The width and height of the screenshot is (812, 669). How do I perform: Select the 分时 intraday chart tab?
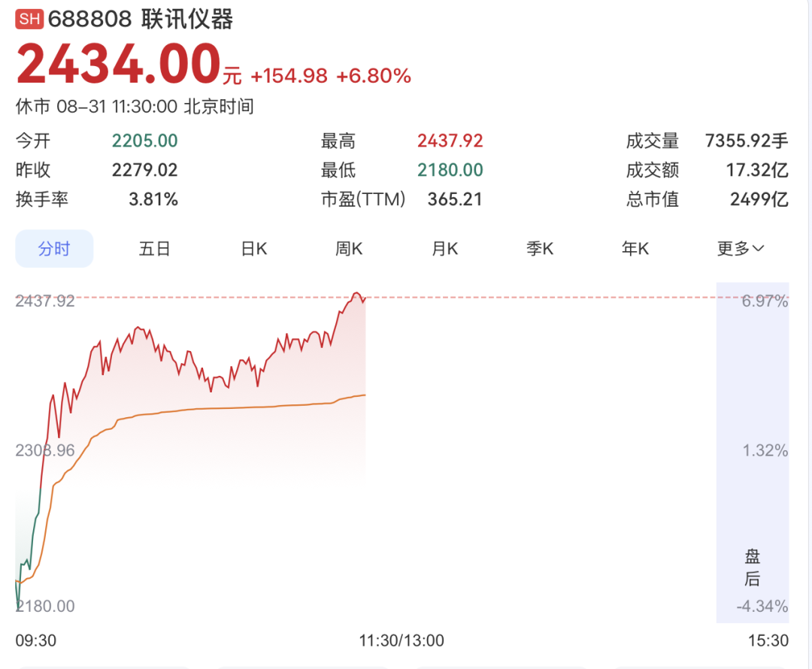coord(54,249)
